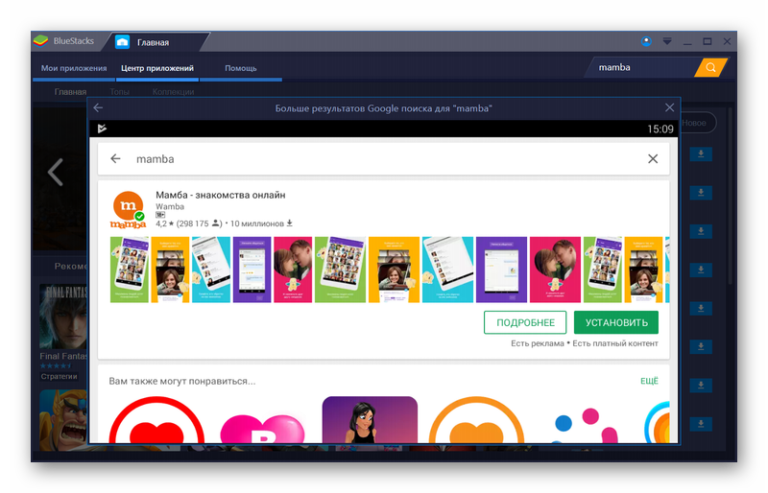Screen dimensions: 768x493
Task: Click ЕЩЁ link for more suggestions
Action: [649, 381]
